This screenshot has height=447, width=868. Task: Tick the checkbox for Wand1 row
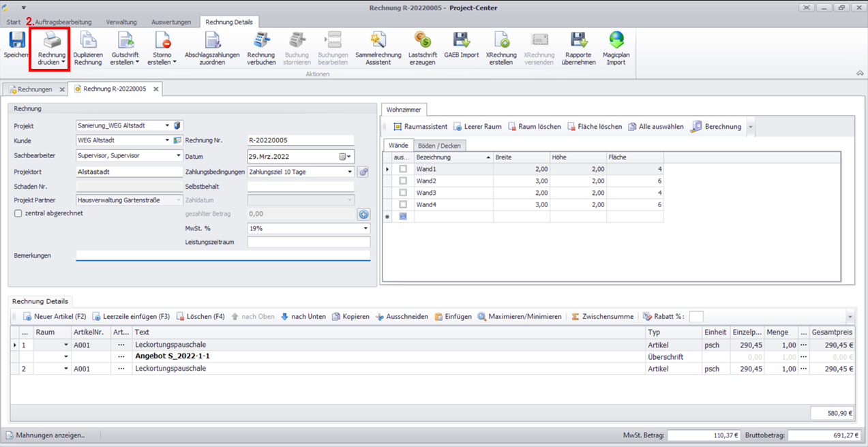(x=403, y=169)
